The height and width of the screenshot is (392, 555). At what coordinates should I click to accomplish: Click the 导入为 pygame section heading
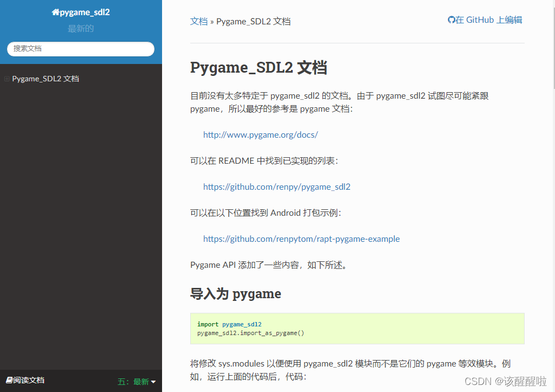(x=236, y=293)
